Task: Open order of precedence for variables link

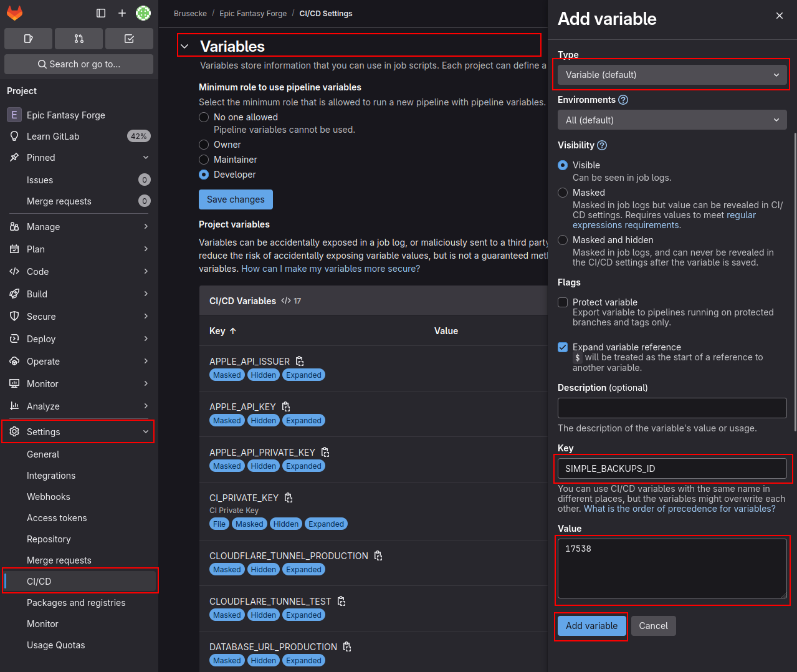Action: pyautogui.click(x=680, y=509)
